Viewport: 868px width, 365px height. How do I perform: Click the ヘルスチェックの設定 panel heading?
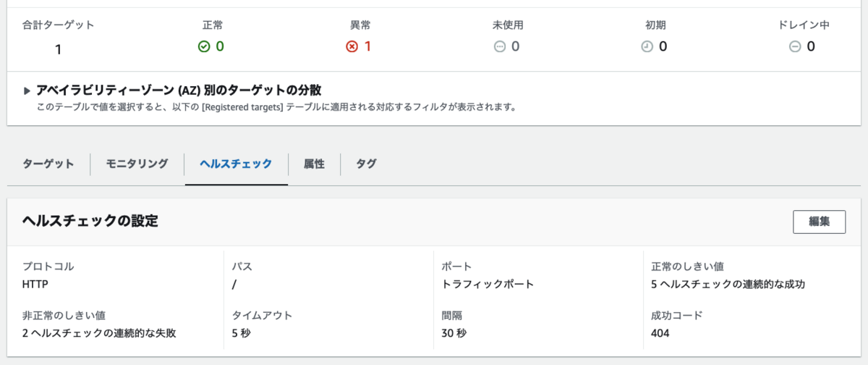click(90, 221)
